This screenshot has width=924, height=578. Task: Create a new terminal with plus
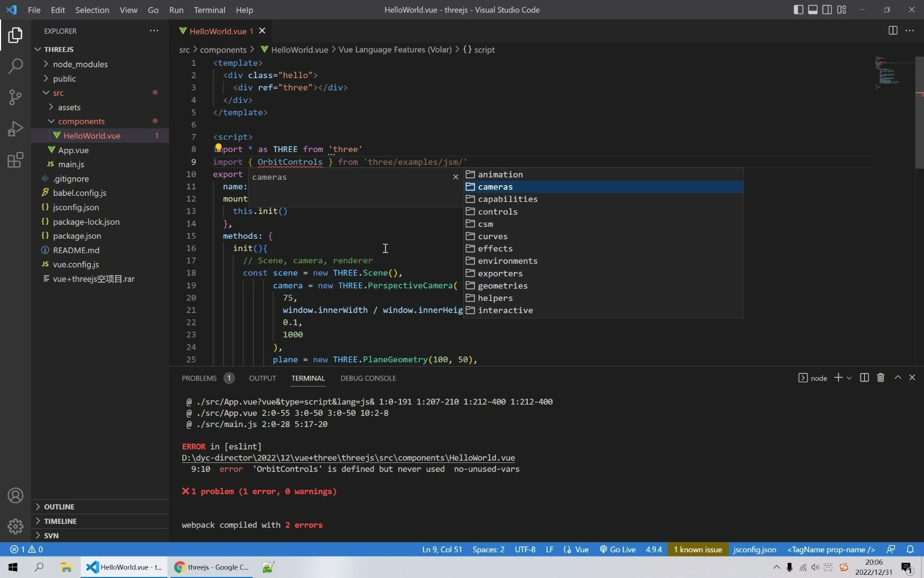tap(838, 378)
